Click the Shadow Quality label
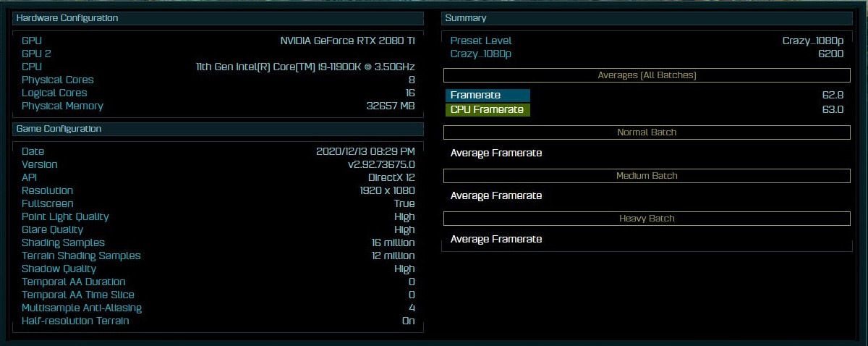Viewport: 868px width, 346px height. point(59,269)
